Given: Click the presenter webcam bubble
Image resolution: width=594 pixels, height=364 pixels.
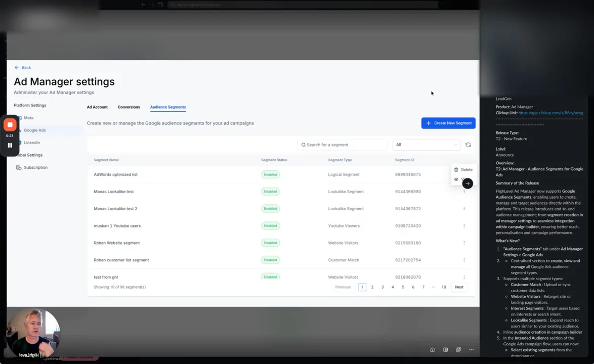Looking at the screenshot, I should coord(33,334).
